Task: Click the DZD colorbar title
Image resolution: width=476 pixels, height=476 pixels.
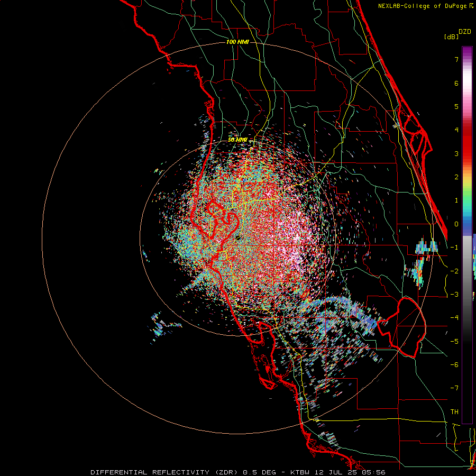Action: (x=465, y=32)
